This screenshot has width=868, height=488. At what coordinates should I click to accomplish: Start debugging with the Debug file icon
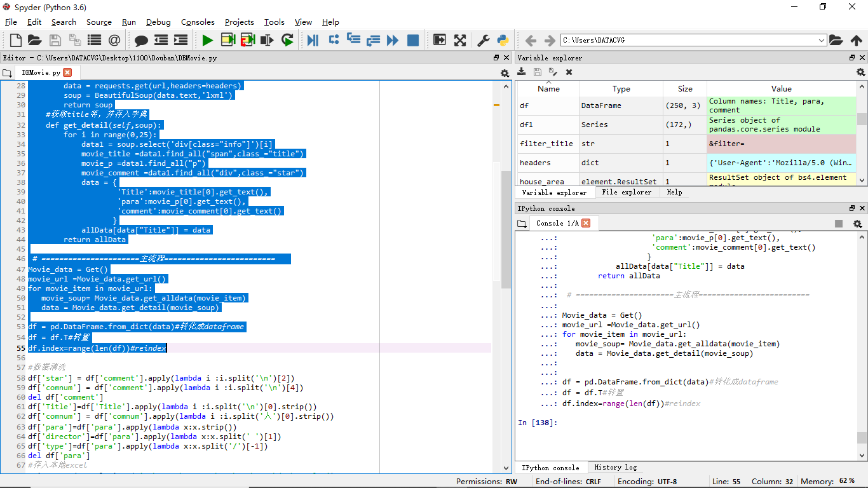(x=313, y=40)
